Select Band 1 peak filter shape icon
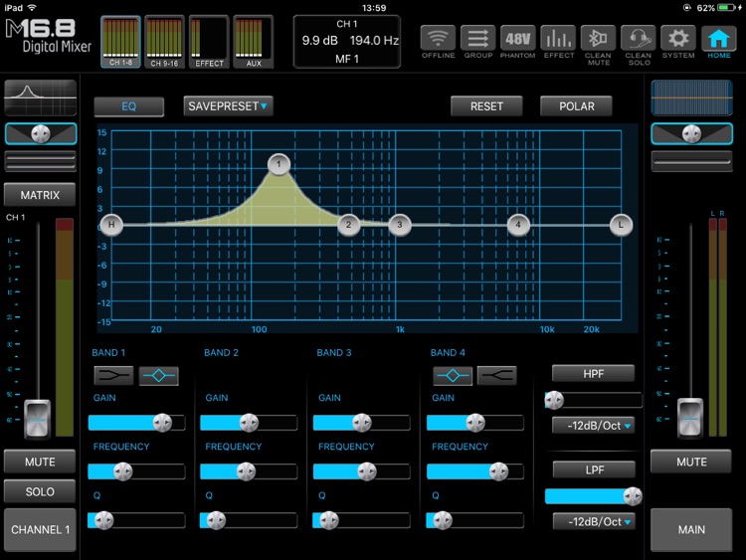 (158, 375)
